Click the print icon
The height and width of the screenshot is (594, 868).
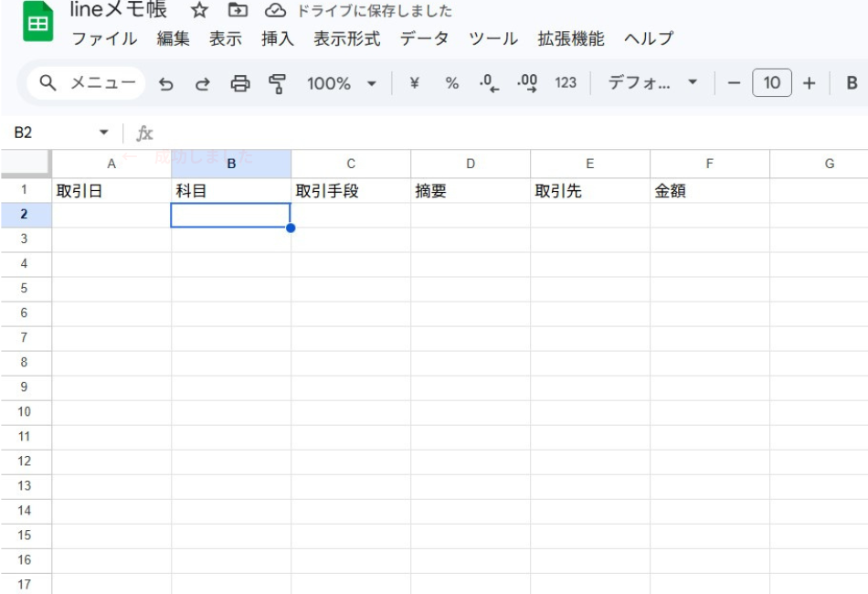pos(239,83)
